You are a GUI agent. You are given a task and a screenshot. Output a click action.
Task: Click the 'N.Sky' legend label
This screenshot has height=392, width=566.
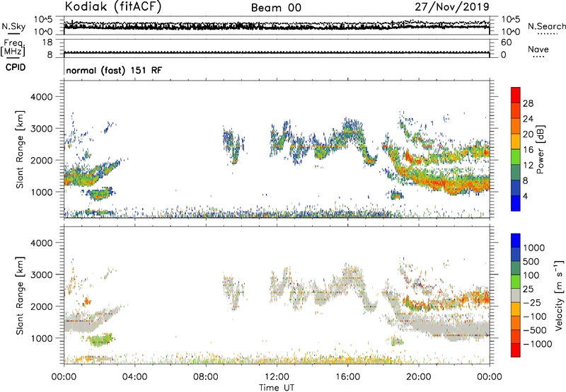pos(13,26)
